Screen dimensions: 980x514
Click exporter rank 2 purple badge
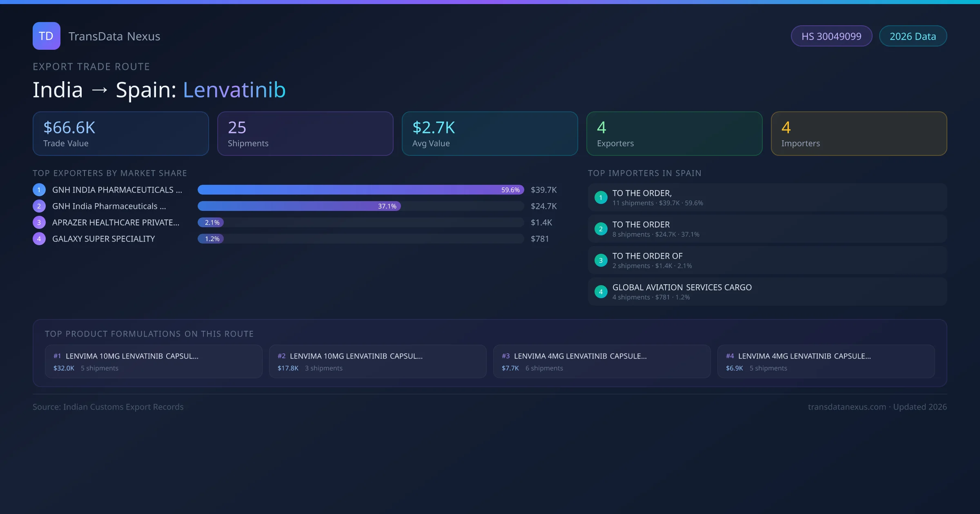(39, 206)
